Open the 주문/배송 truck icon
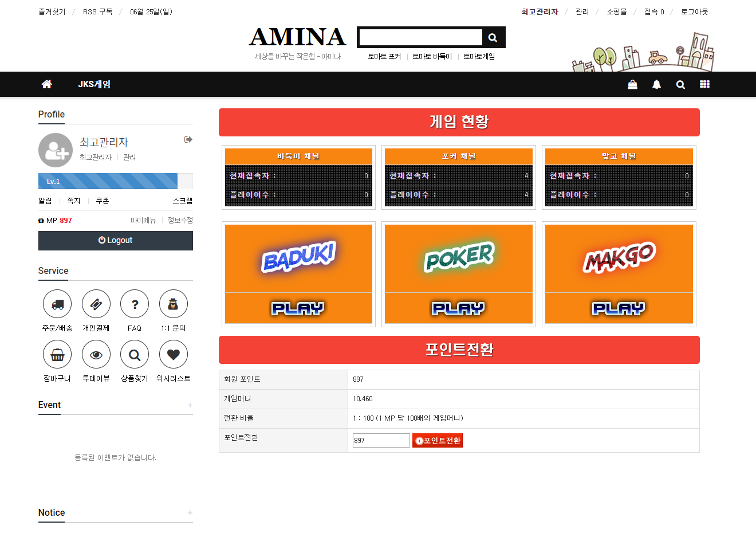 tap(57, 304)
